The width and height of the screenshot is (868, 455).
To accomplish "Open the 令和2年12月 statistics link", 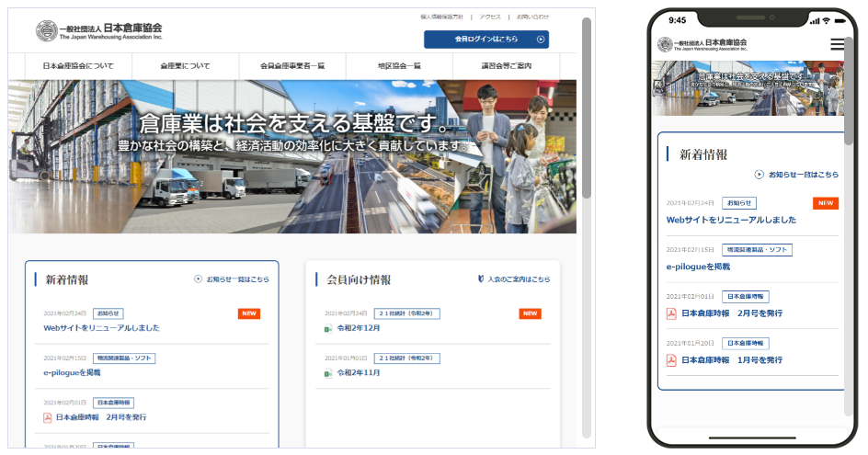I will [359, 327].
